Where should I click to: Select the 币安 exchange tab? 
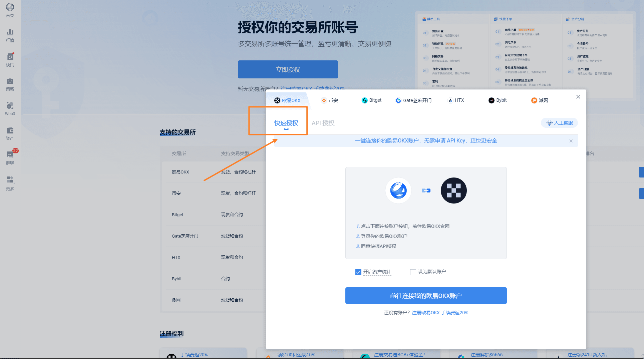pos(330,100)
